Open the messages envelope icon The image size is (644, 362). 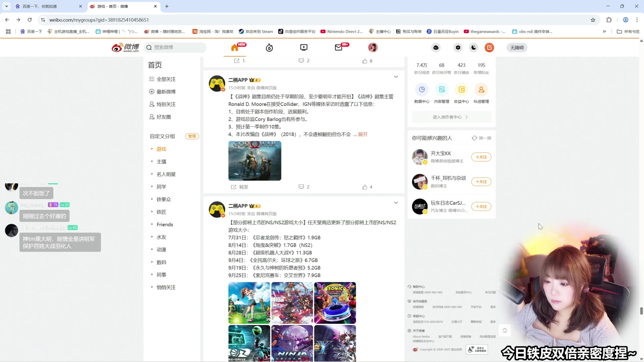pos(339,48)
